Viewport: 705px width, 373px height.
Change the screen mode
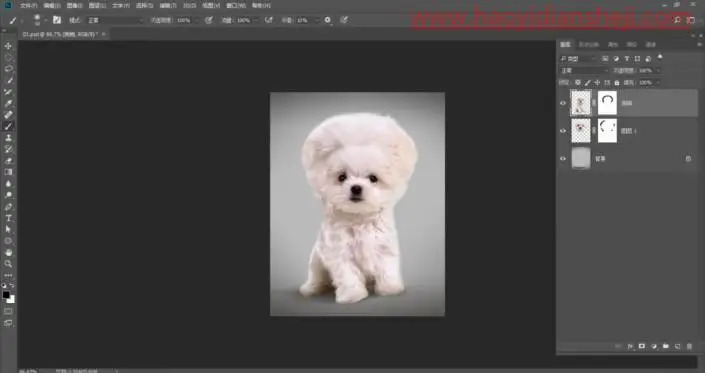click(x=8, y=323)
